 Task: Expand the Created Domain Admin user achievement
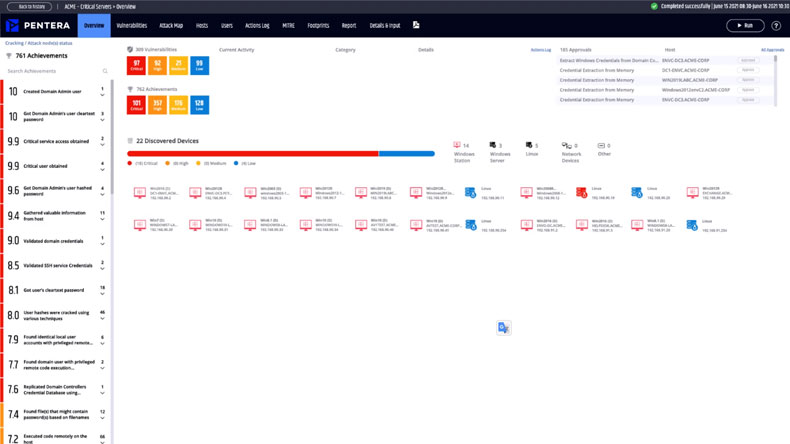102,95
